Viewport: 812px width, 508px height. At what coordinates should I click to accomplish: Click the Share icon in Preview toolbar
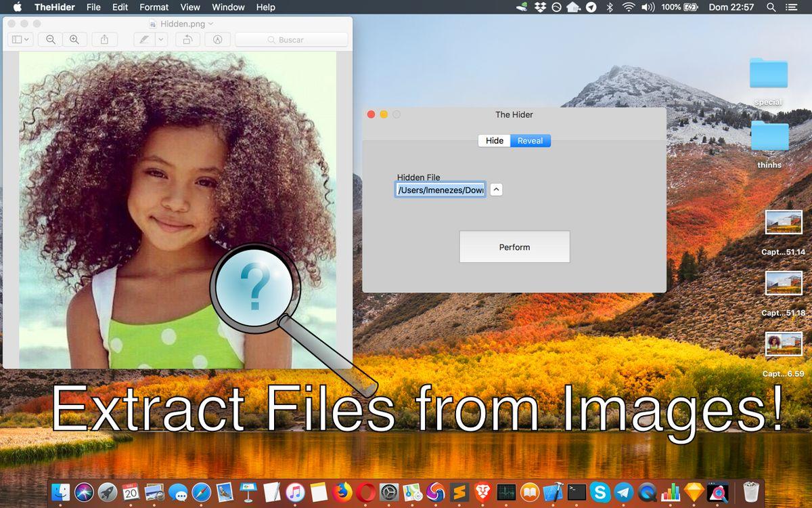[x=104, y=40]
